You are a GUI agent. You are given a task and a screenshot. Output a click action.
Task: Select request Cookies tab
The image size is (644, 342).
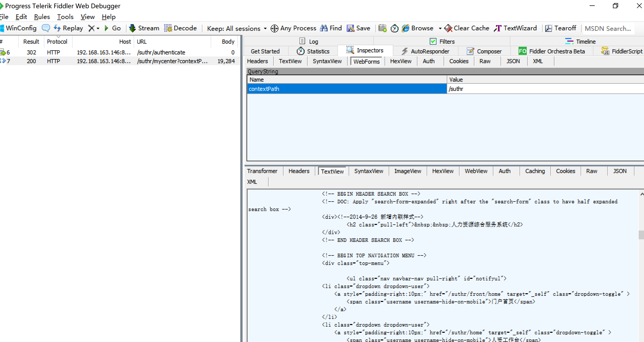459,61
